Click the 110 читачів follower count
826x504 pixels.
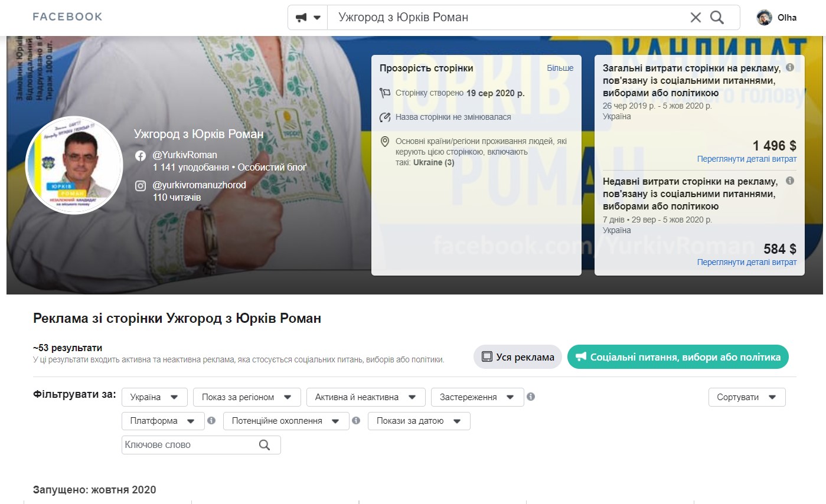point(177,197)
